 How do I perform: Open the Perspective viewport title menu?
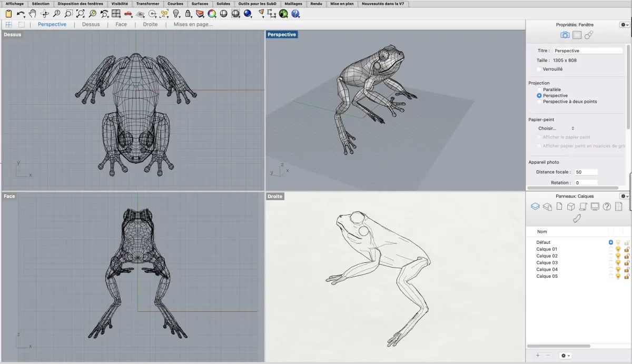[x=282, y=34]
